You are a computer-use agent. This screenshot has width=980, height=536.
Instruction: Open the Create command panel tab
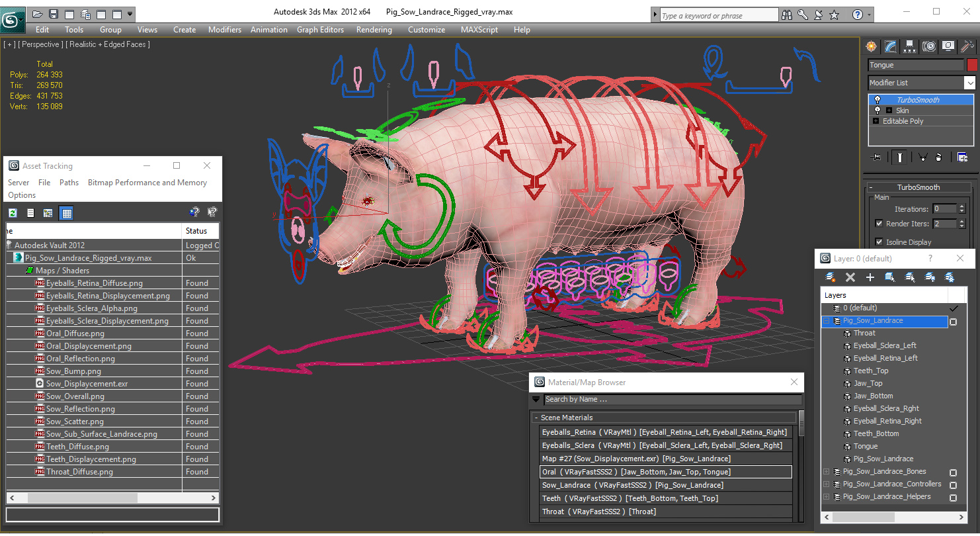[871, 46]
